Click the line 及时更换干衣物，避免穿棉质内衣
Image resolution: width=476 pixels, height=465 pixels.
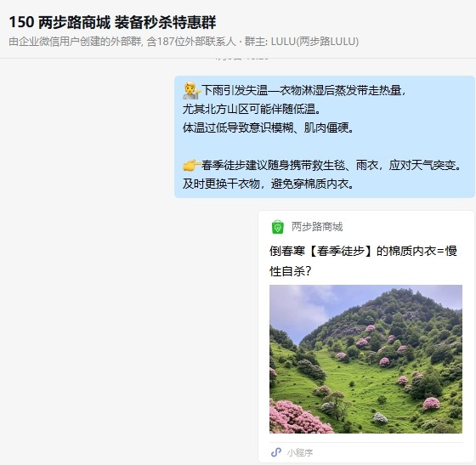click(x=268, y=184)
